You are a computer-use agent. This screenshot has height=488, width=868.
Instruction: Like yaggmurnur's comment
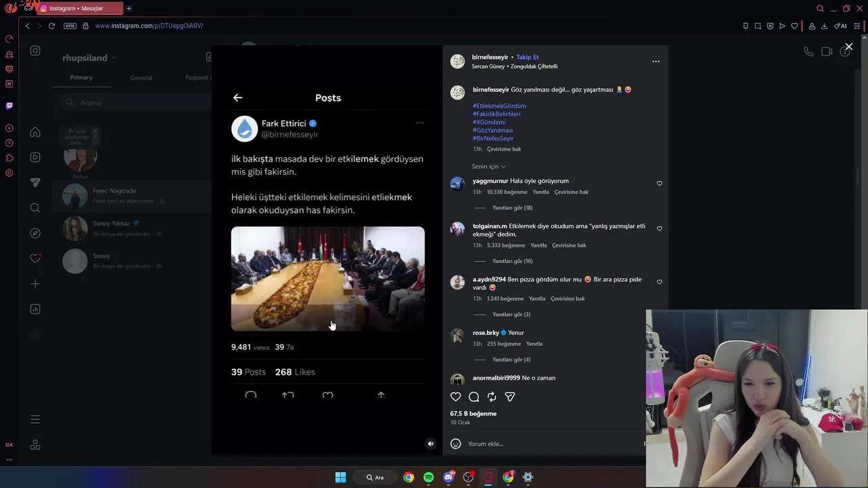(659, 183)
